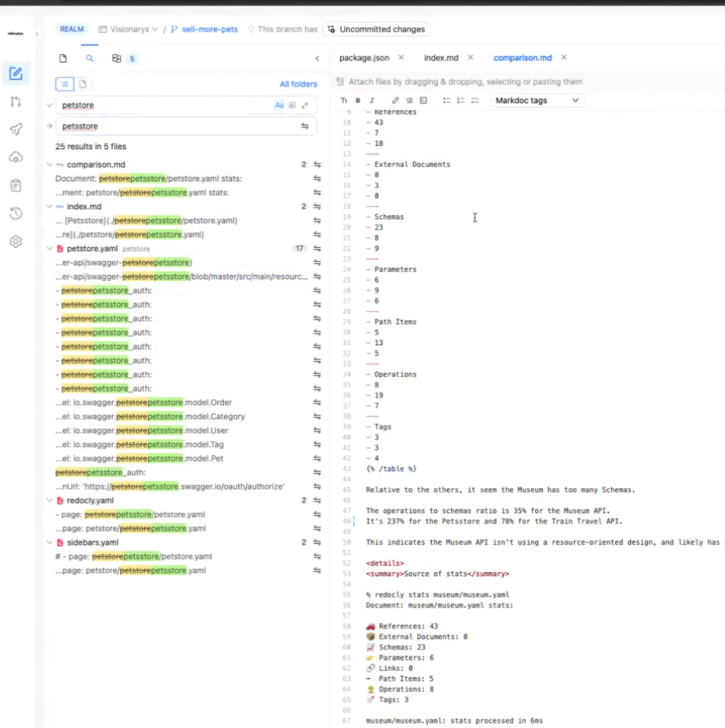Click the petsstore replace input field
Image resolution: width=725 pixels, height=728 pixels.
(x=178, y=126)
